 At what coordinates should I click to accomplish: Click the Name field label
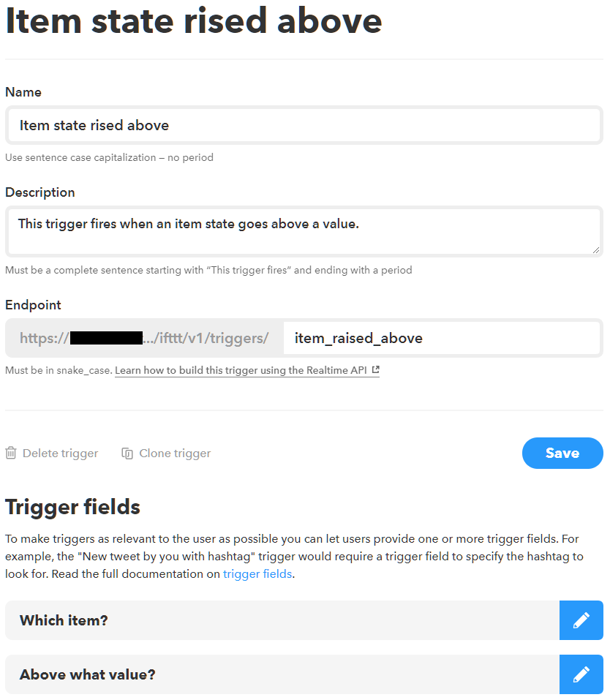pos(23,92)
